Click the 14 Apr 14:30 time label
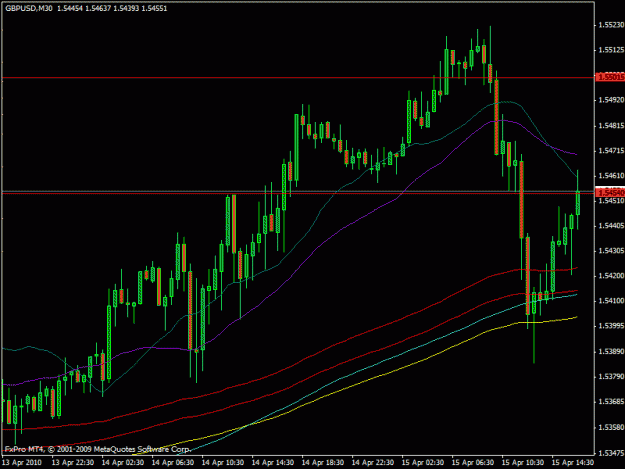This screenshot has width=625, height=469. click(273, 463)
